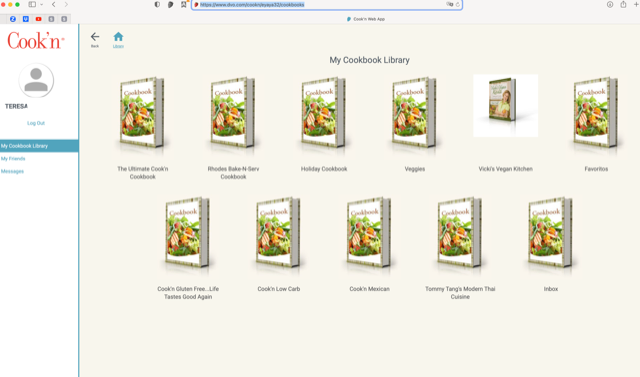Click the dark leaf extension icon
Viewport: 640px width, 377px height.
tap(171, 4)
